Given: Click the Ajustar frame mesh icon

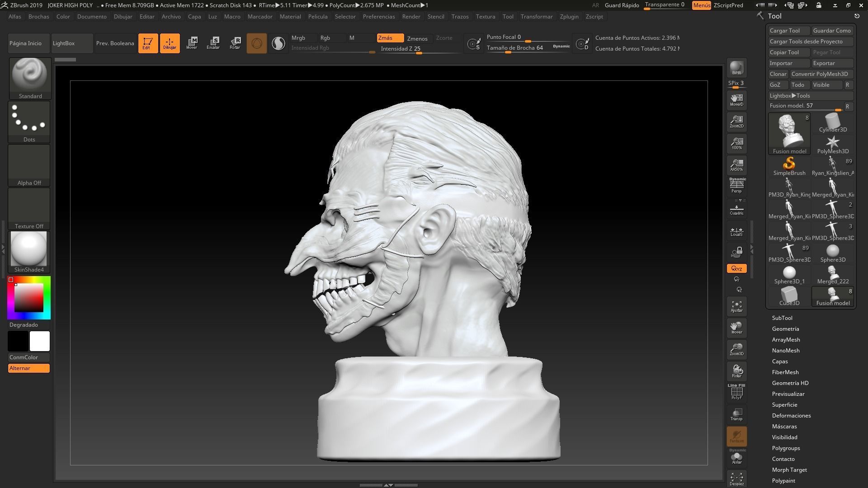Looking at the screenshot, I should (x=736, y=306).
